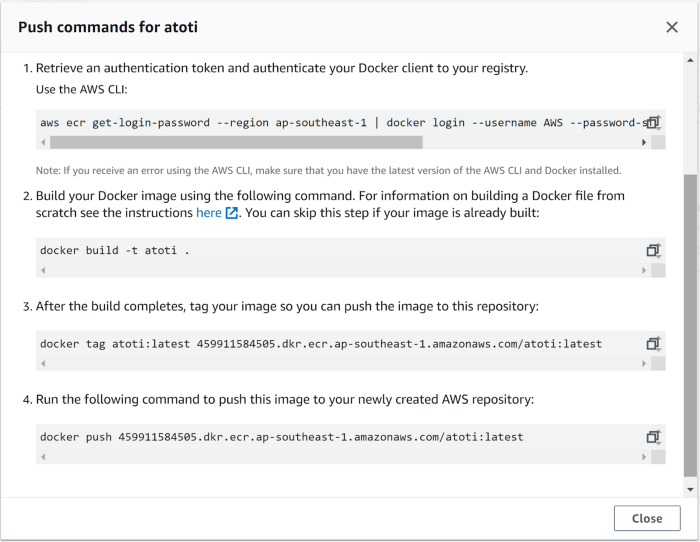
Task: Click the login command horizontal scrollbar thumb
Action: [236, 142]
